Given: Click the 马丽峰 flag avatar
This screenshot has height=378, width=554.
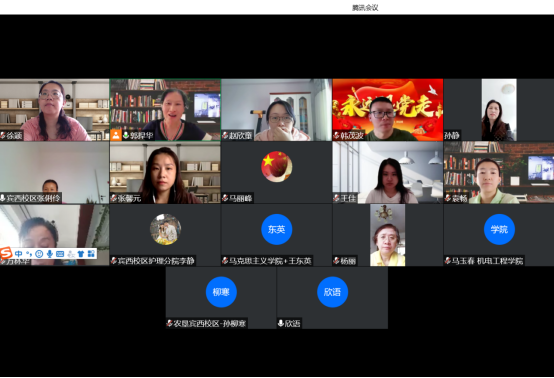Looking at the screenshot, I should (x=276, y=166).
